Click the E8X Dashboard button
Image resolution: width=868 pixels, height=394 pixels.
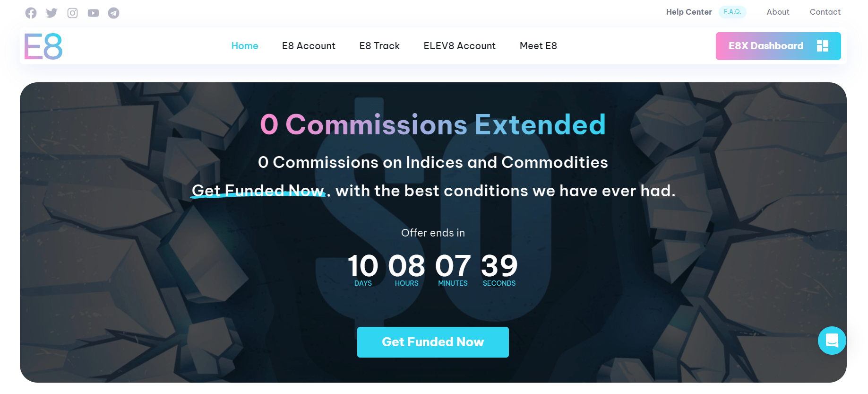tap(778, 46)
